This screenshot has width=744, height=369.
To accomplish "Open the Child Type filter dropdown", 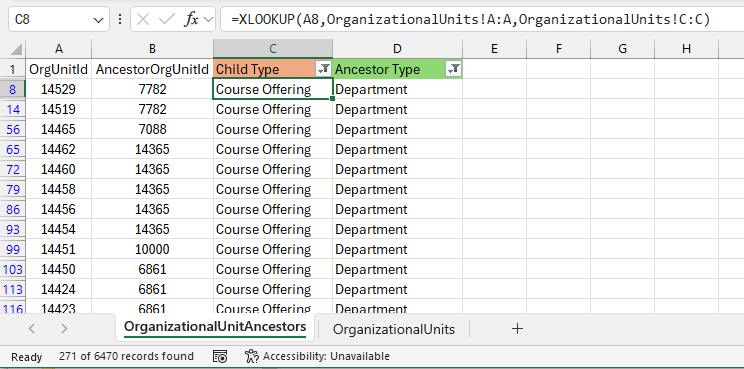I will pos(324,69).
